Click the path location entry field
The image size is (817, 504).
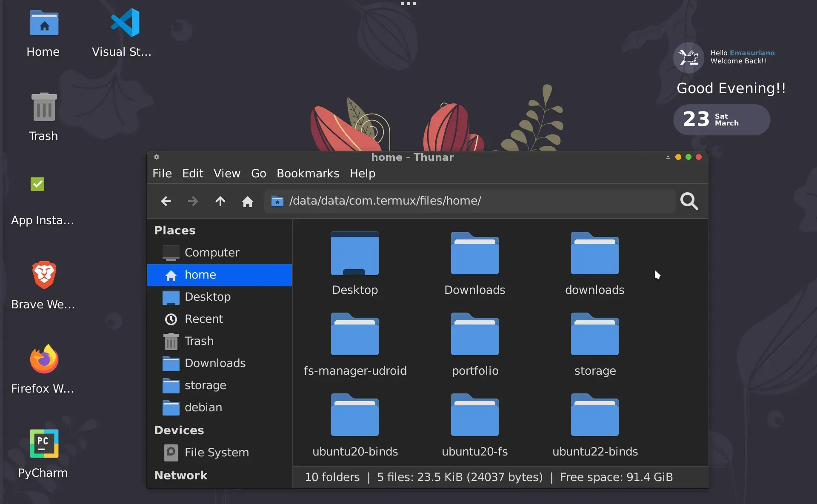[x=468, y=201]
